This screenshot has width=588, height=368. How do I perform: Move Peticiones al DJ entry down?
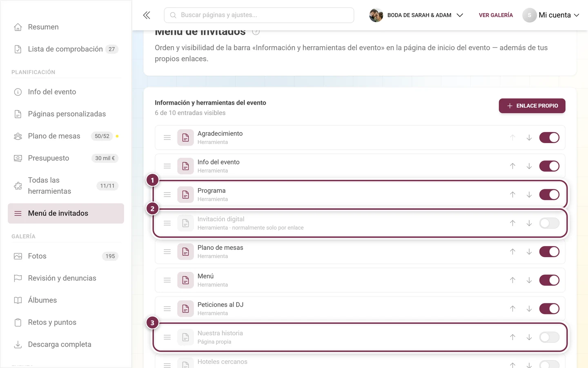tap(529, 309)
